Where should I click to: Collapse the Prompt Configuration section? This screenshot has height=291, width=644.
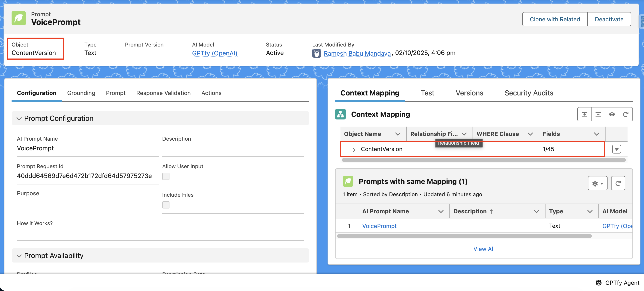19,119
